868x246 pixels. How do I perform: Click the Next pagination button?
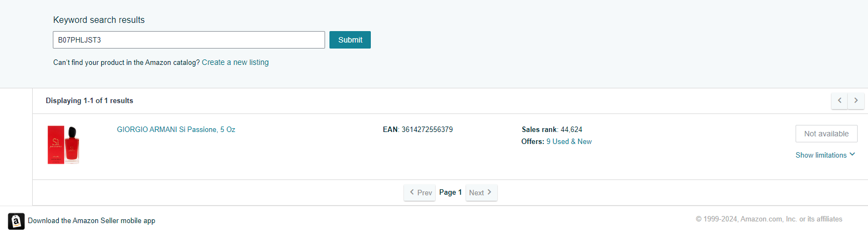click(481, 193)
